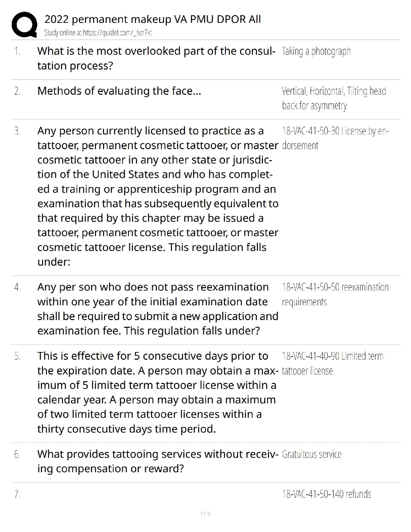Click item number 1 in the list

(x=17, y=51)
